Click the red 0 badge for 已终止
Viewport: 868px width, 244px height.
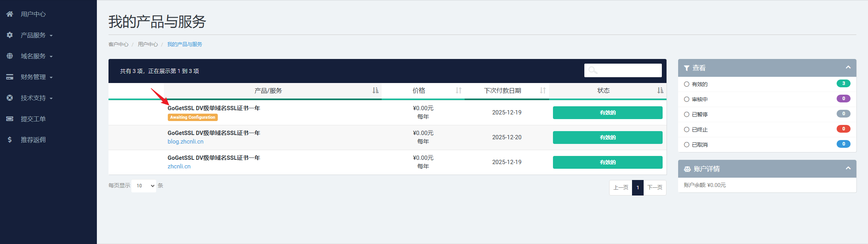[844, 129]
